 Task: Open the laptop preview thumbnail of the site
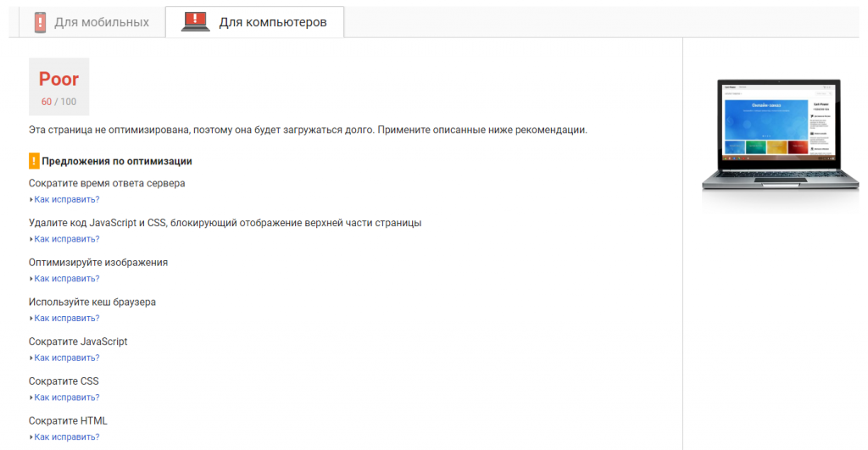pyautogui.click(x=780, y=136)
